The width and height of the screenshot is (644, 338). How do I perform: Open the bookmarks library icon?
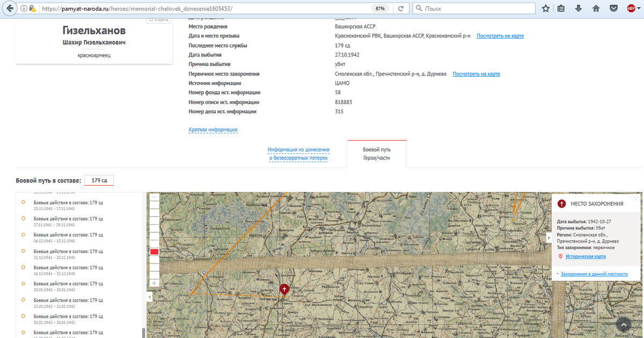[x=561, y=9]
